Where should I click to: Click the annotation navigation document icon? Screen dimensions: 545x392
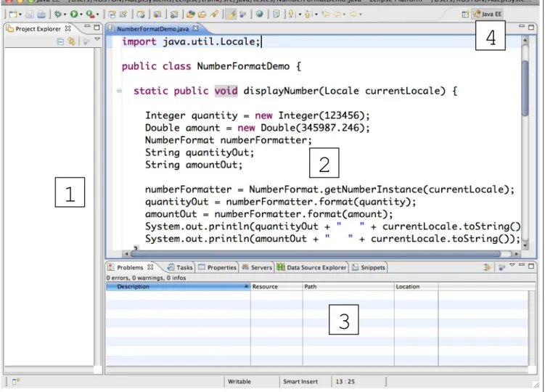276,15
